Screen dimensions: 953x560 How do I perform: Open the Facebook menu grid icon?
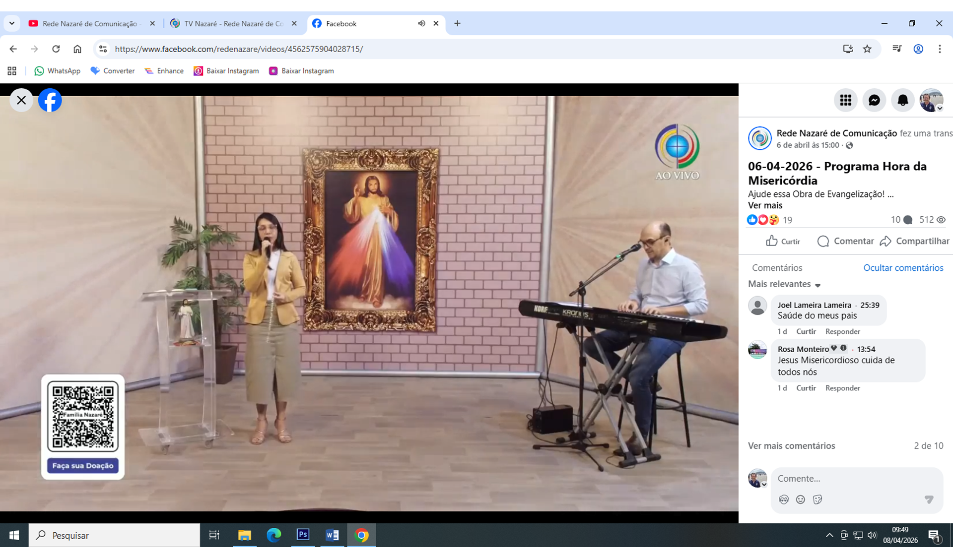845,100
